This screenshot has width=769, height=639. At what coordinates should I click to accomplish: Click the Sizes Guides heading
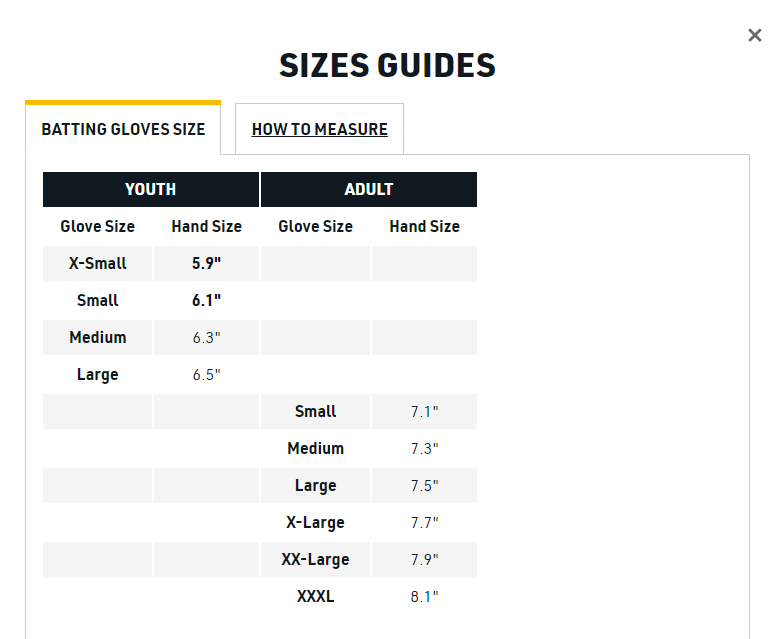(387, 65)
